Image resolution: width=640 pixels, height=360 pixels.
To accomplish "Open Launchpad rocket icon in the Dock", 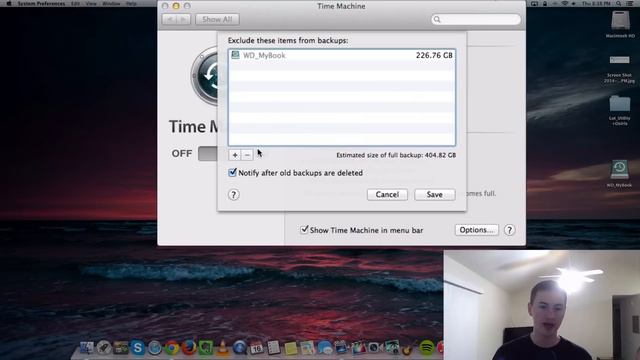I will (x=104, y=348).
